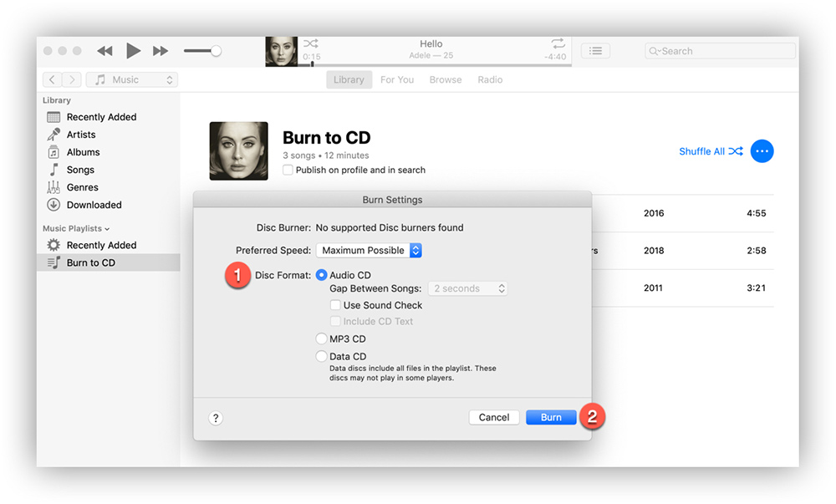Switch to the Browse tab
836x504 pixels.
(446, 79)
